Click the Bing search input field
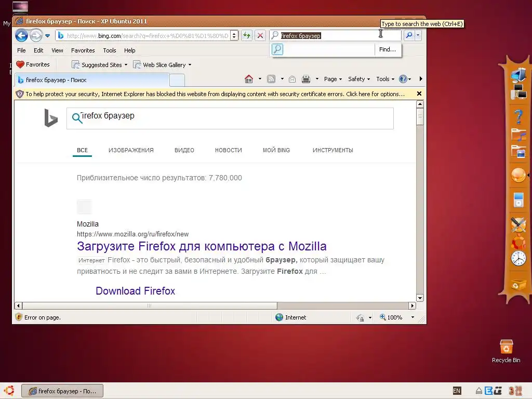532x399 pixels. click(230, 118)
